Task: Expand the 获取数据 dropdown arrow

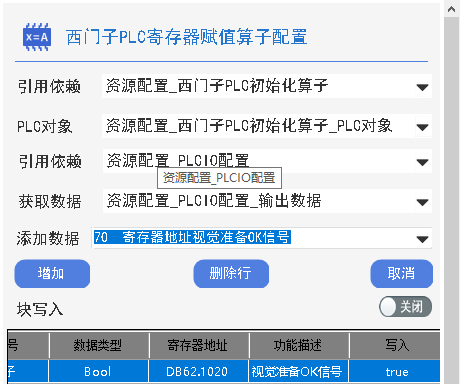Action: pos(423,202)
